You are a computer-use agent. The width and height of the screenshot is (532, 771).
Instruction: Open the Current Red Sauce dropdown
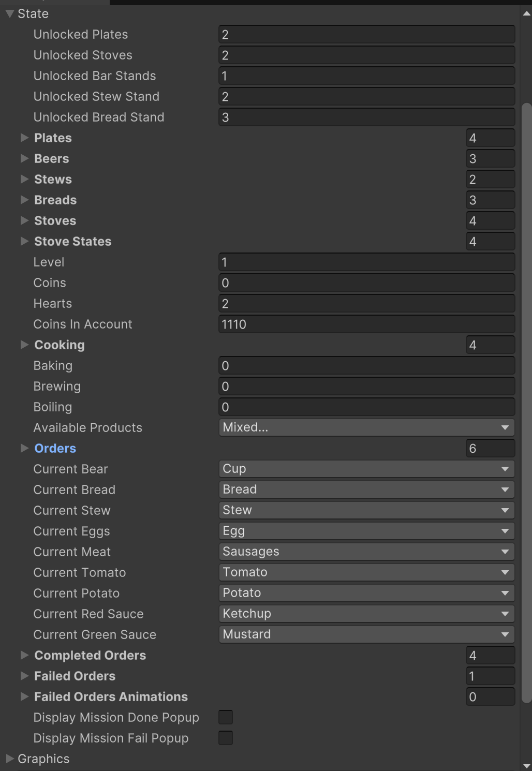(367, 614)
